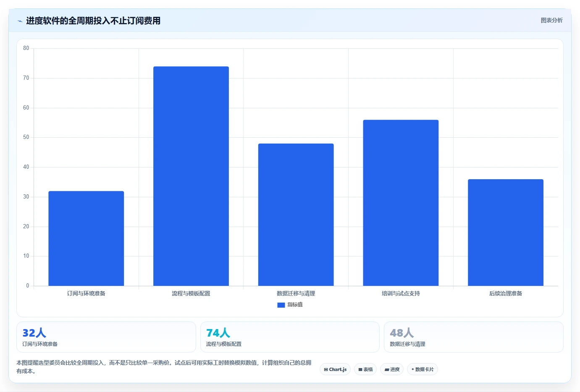Click the 数据迁移与清理 x-axis label
This screenshot has height=392, width=580.
(296, 293)
